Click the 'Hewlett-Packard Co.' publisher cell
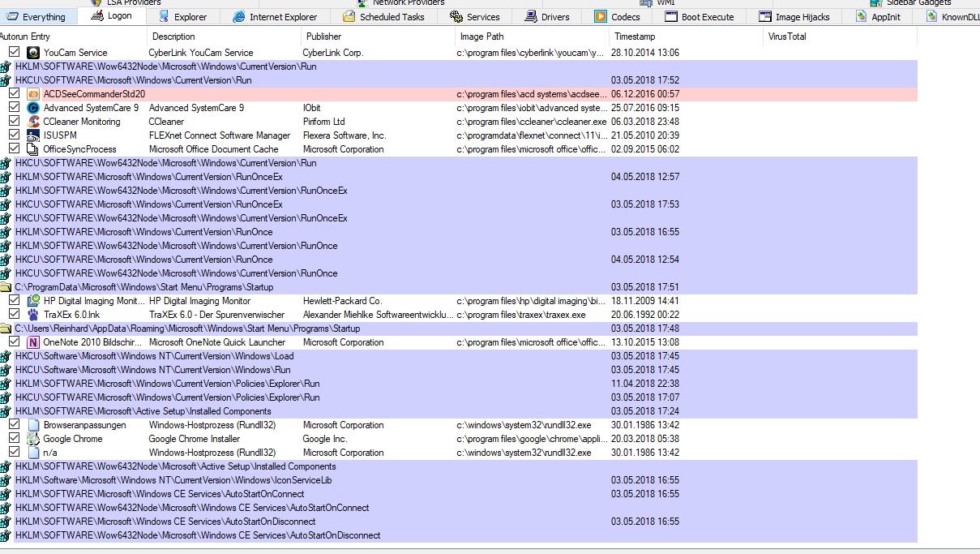The width and height of the screenshot is (980, 554). pyautogui.click(x=342, y=301)
